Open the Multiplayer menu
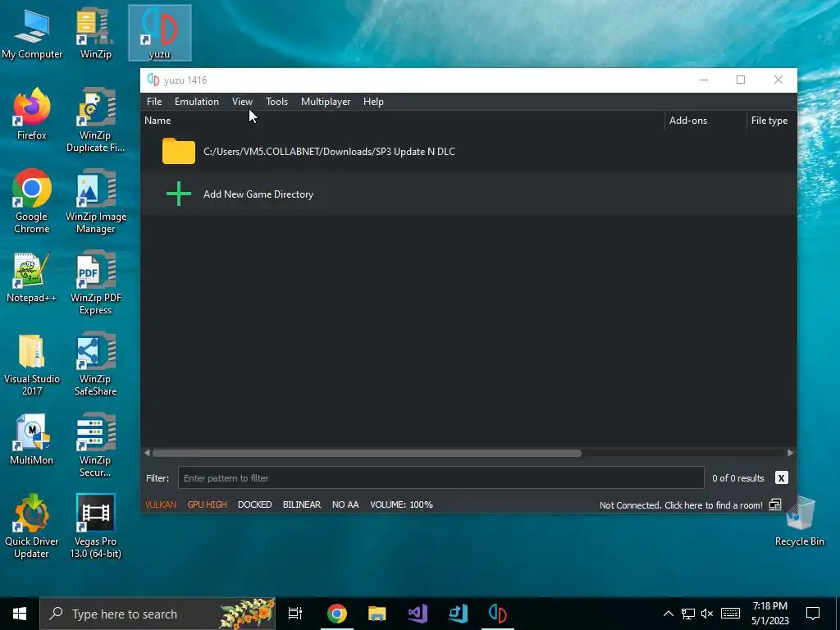This screenshot has width=840, height=630. 326,101
